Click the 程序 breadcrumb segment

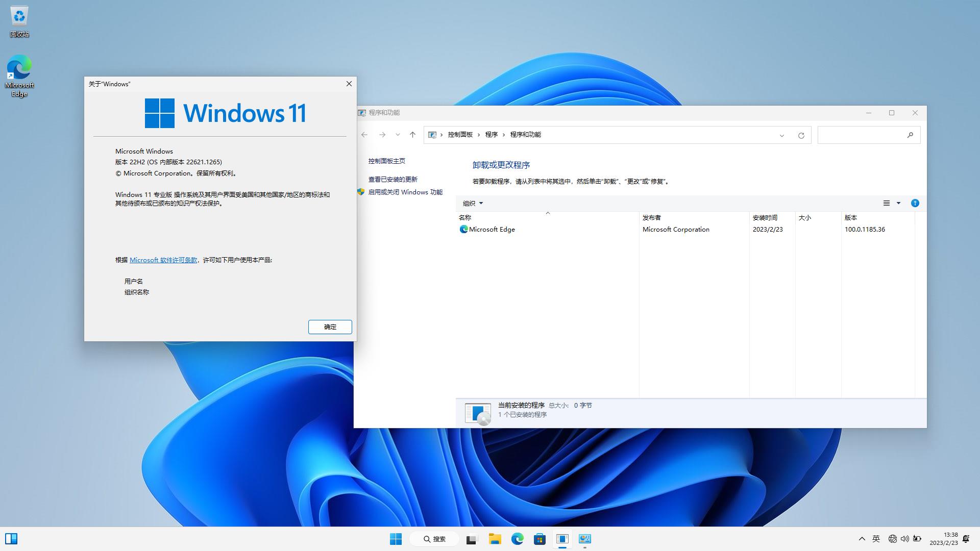point(492,135)
